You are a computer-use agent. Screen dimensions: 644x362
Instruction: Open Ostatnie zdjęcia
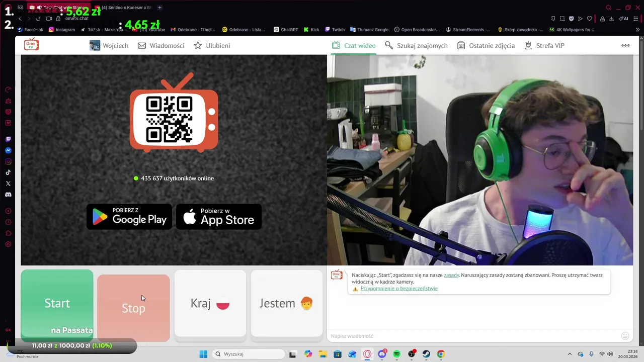click(486, 46)
